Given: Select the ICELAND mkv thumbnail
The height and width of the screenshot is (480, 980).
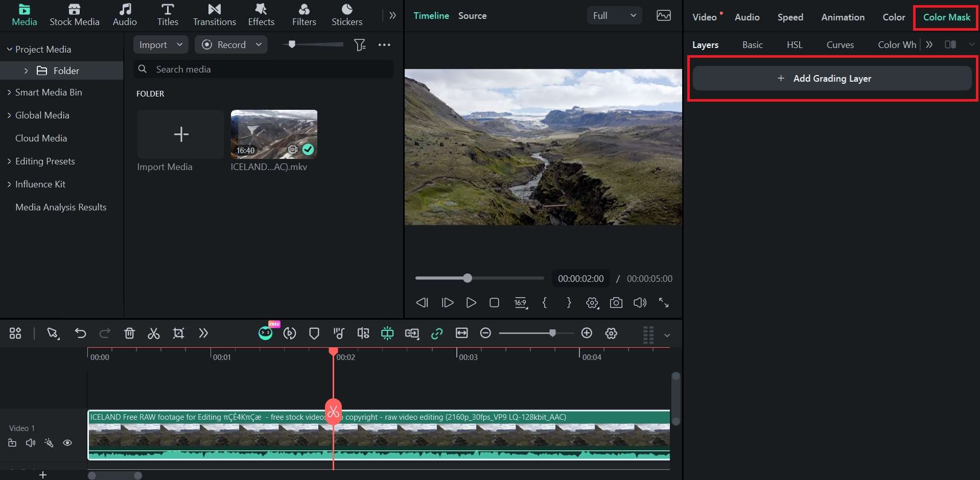Looking at the screenshot, I should coord(274,134).
